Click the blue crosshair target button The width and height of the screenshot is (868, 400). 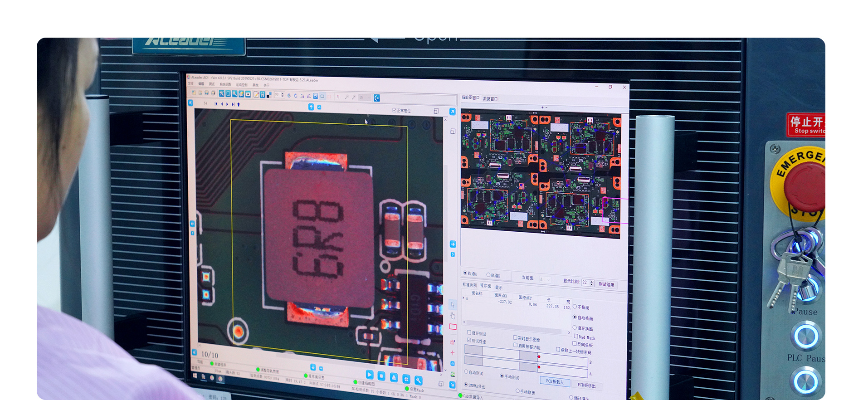click(x=406, y=379)
